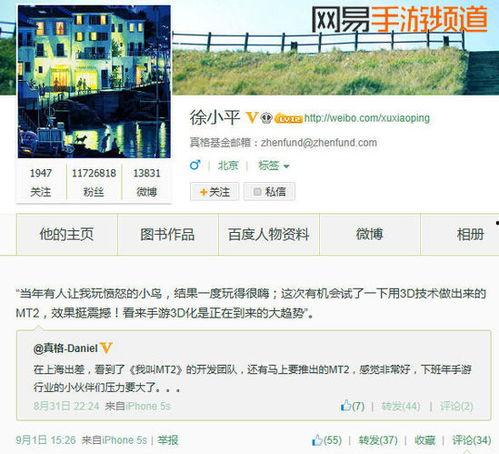
Task: Click the orange level badge before the weibo URL
Action: point(288,119)
